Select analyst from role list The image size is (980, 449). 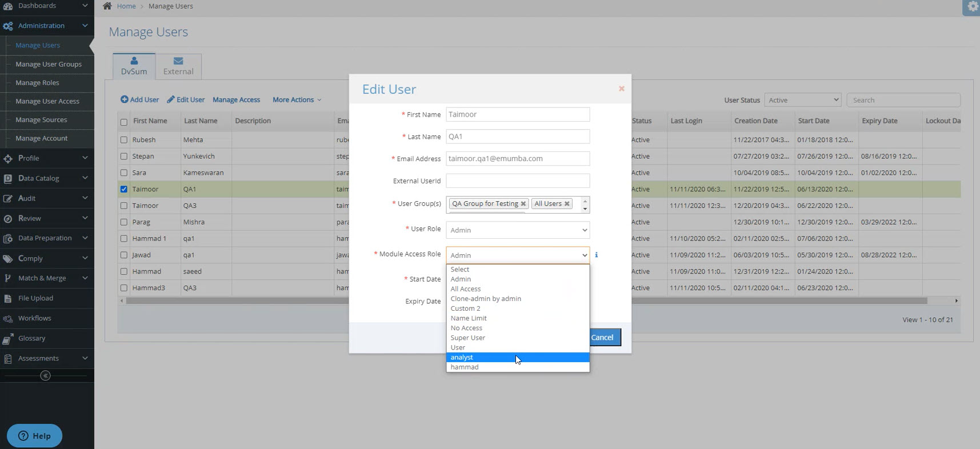coord(518,358)
